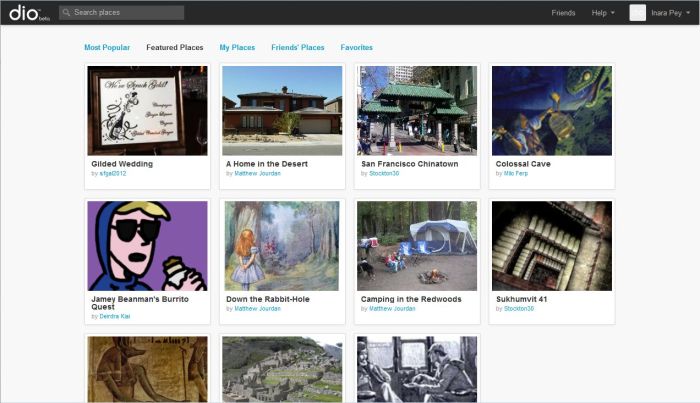This screenshot has height=403, width=700.
Task: Click the user avatar icon
Action: click(637, 13)
